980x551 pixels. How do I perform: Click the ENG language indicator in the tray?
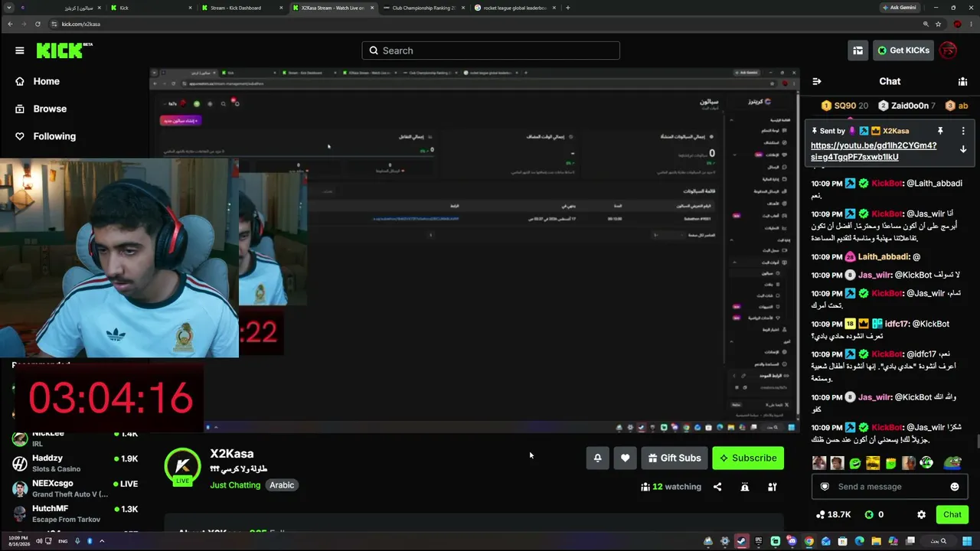(63, 541)
